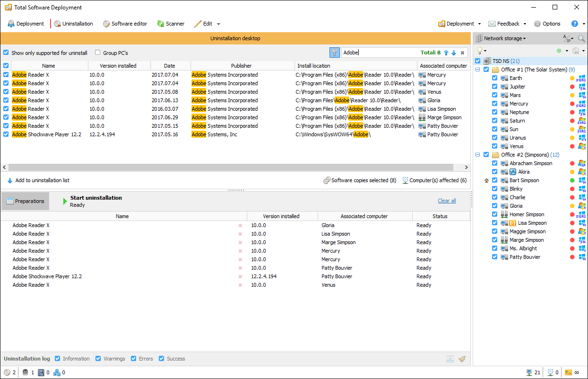Jump to next search match arrow
The image size is (588, 379).
coord(454,53)
